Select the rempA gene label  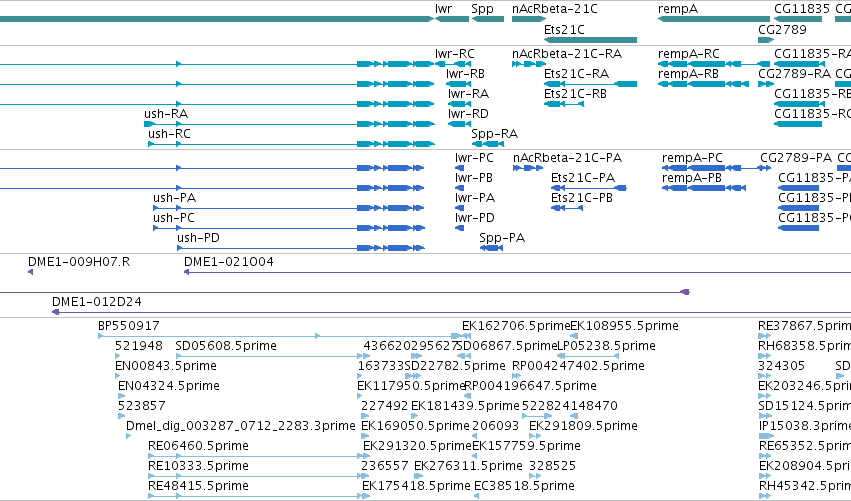coord(678,9)
